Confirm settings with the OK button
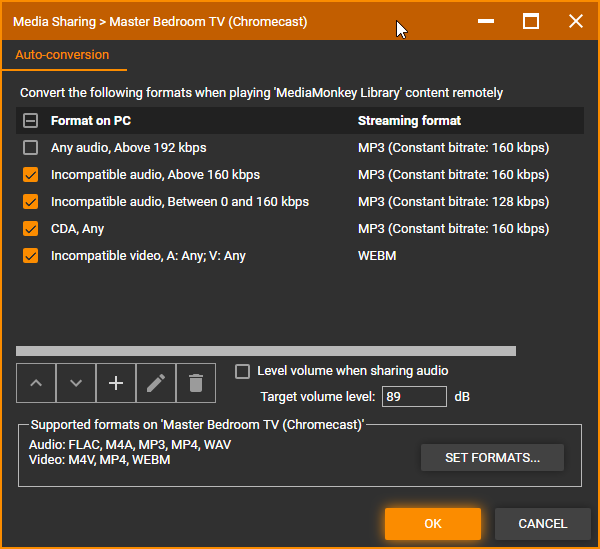 pyautogui.click(x=432, y=523)
